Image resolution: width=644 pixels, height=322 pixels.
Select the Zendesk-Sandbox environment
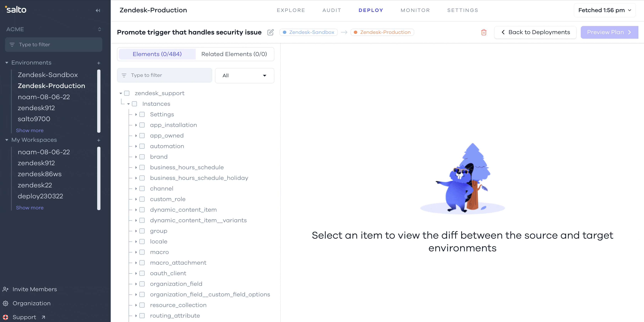[x=48, y=75]
